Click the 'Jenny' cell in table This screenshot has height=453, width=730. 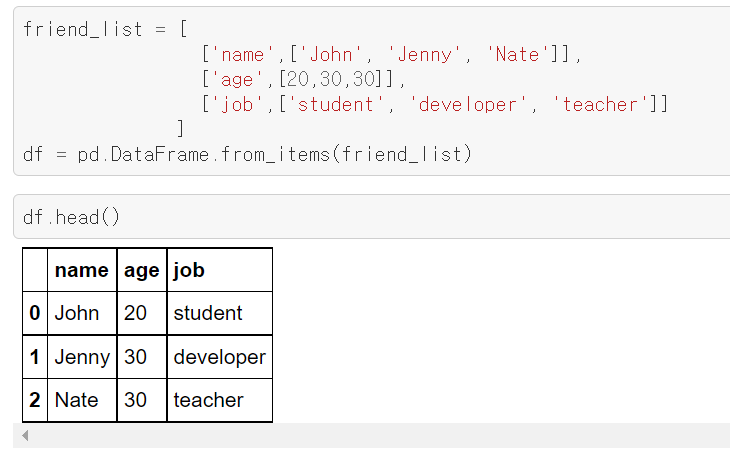82,357
